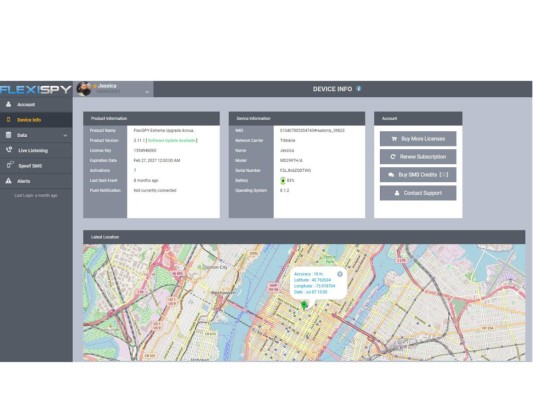Click the Buy More Licenses button
Image resolution: width=533 pixels, height=400 pixels.
tap(418, 139)
